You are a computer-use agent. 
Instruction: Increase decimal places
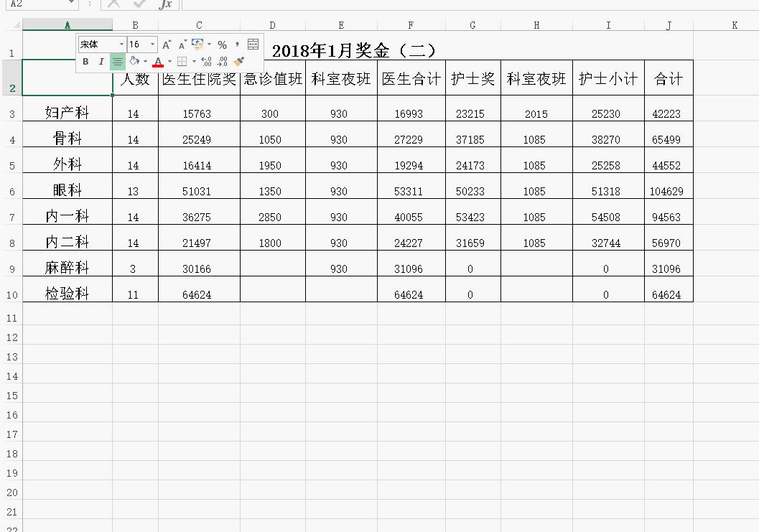pos(205,62)
